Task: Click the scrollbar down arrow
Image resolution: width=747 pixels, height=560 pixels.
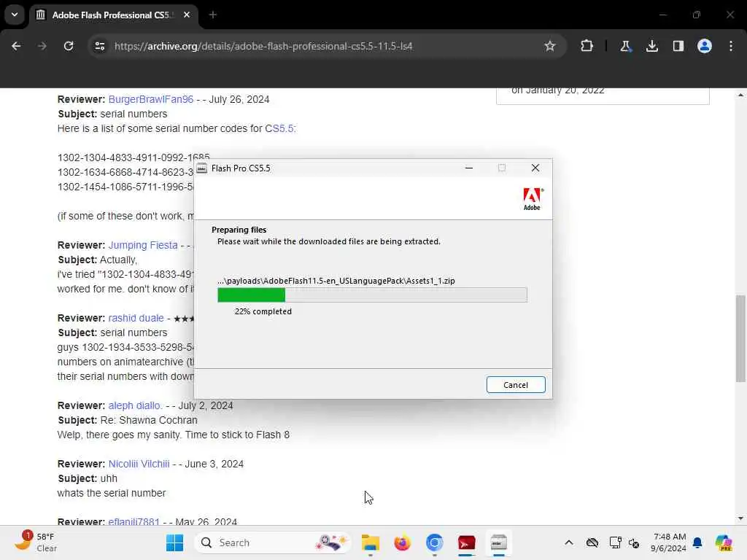Action: click(x=740, y=518)
